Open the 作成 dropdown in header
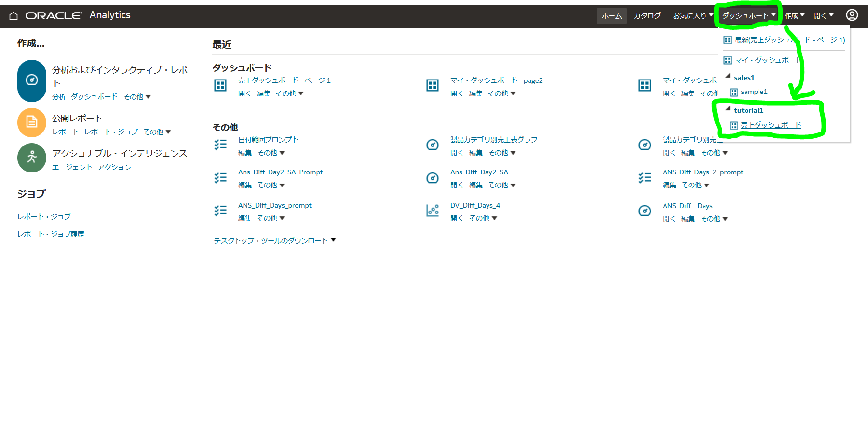This screenshot has width=868, height=424. tap(794, 16)
